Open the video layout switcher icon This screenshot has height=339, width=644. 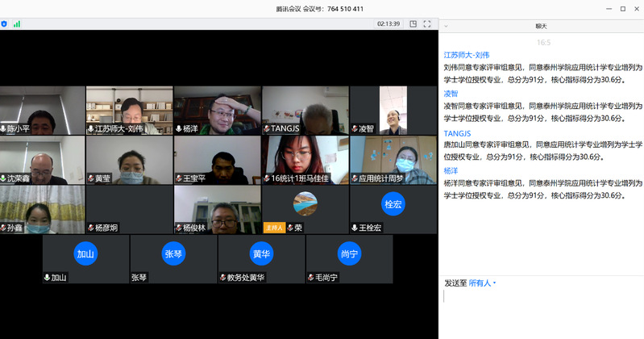(413, 24)
